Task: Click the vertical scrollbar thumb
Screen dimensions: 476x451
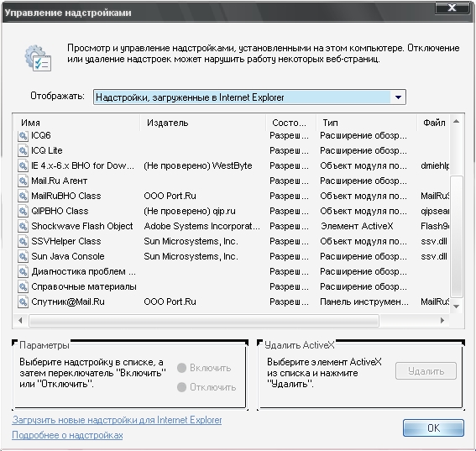Action: click(456, 237)
